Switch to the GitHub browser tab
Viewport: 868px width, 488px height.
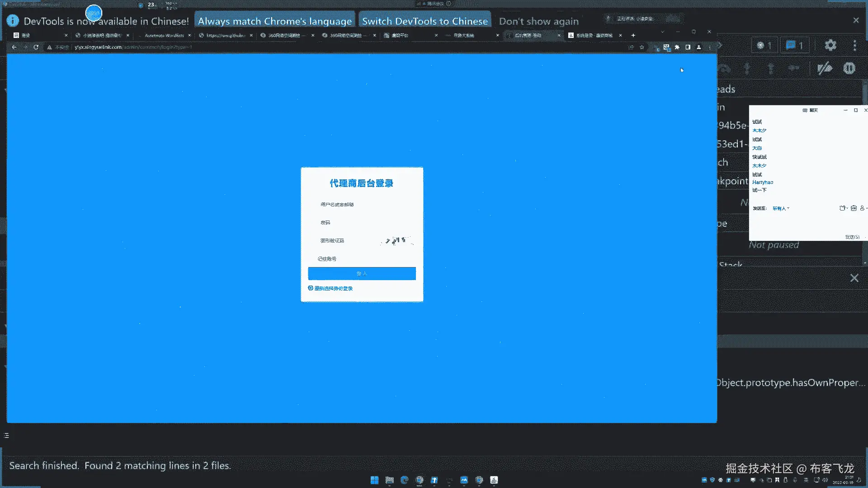click(x=226, y=35)
